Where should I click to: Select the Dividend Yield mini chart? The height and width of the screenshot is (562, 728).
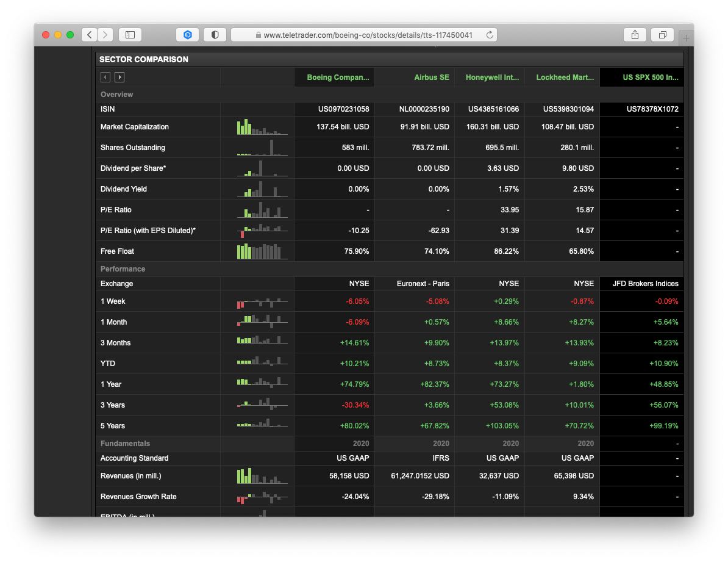click(262, 189)
